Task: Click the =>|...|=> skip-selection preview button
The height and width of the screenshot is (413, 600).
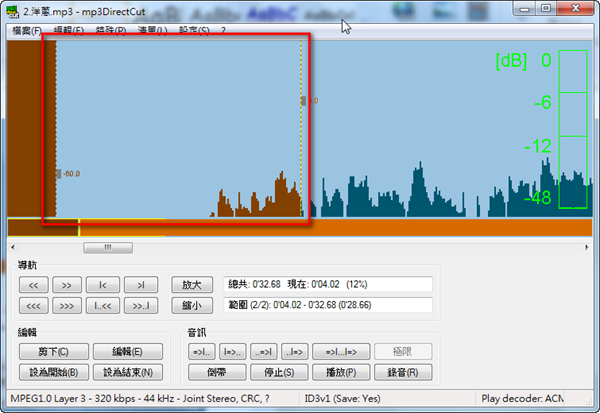Action: (341, 351)
